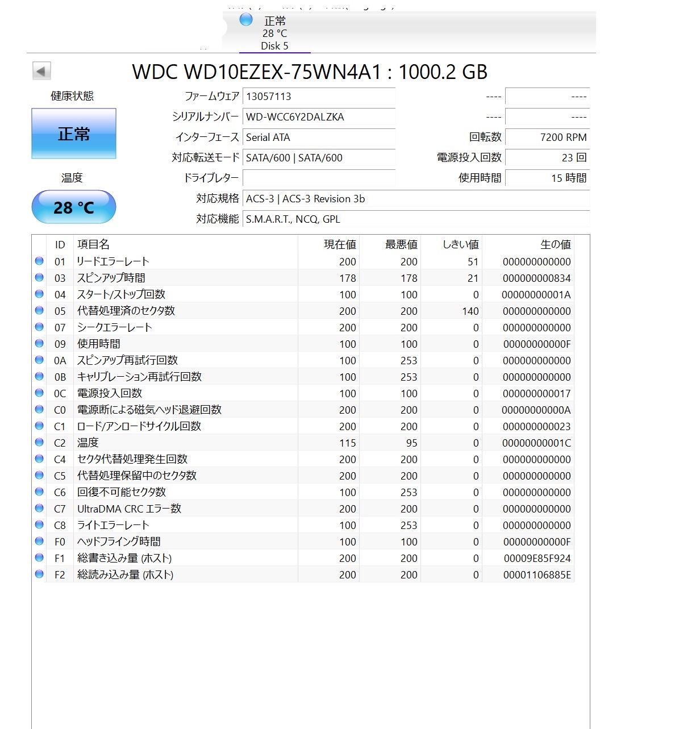Select the status orb for ID C0 row
The image size is (700, 729).
point(39,409)
